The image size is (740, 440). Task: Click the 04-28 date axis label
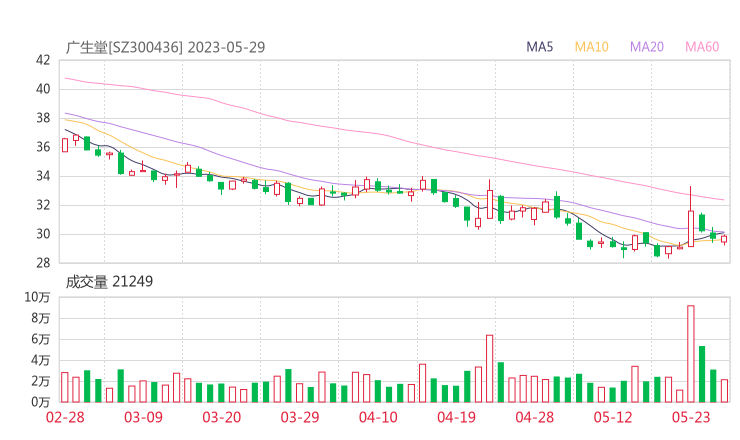(x=535, y=417)
